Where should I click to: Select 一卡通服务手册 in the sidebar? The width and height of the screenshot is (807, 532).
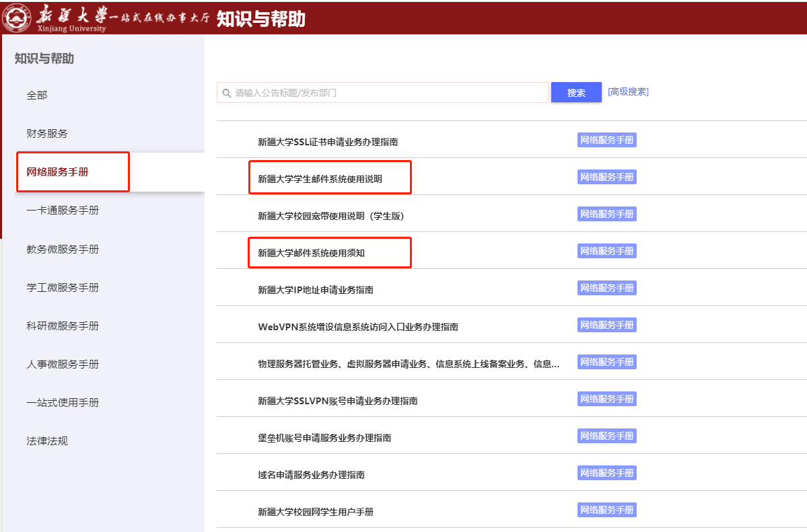[63, 211]
